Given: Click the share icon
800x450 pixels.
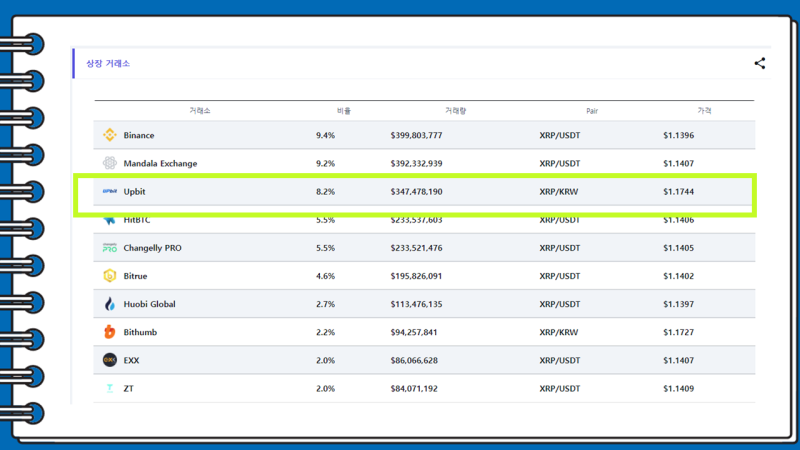Looking at the screenshot, I should pyautogui.click(x=760, y=63).
